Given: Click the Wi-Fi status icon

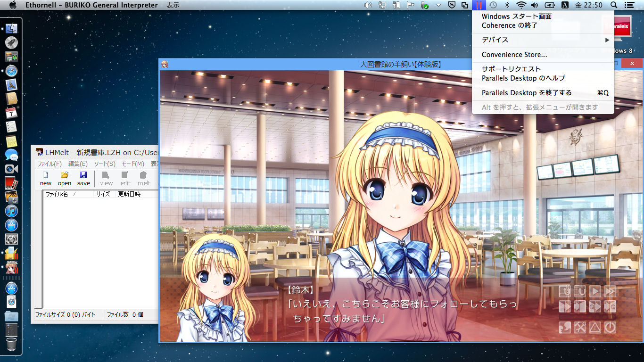Looking at the screenshot, I should click(x=521, y=5).
